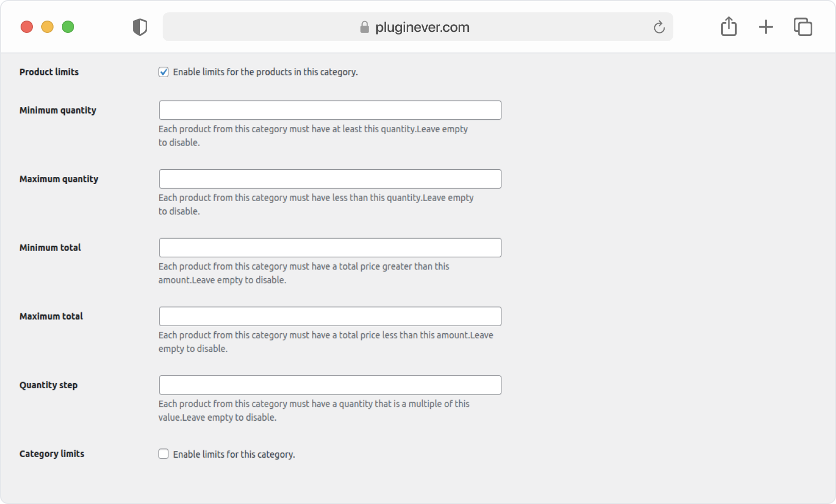
Task: Click the pluginever.com address bar
Action: pyautogui.click(x=417, y=27)
